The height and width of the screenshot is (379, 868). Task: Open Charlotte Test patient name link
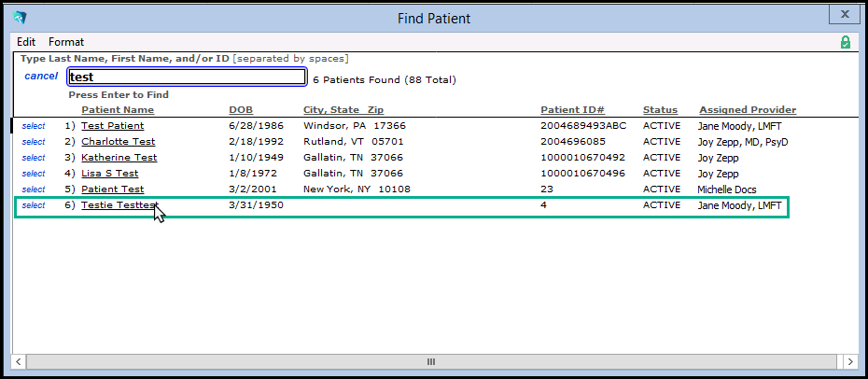point(118,142)
